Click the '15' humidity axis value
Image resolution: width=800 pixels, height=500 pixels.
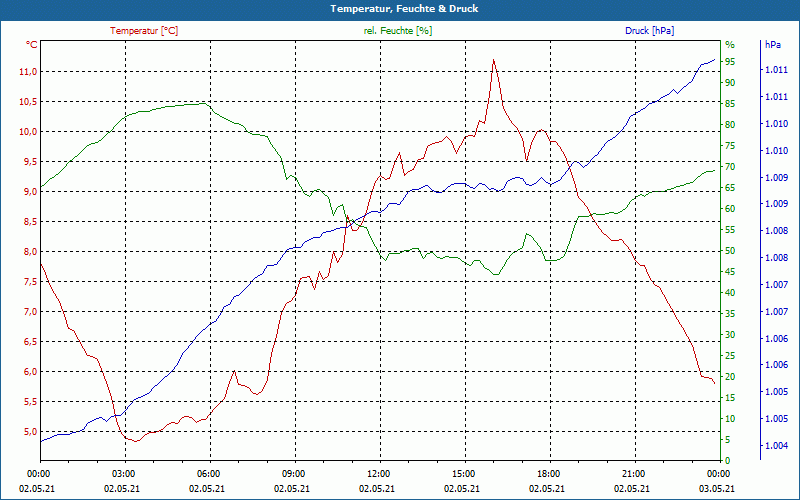730,398
